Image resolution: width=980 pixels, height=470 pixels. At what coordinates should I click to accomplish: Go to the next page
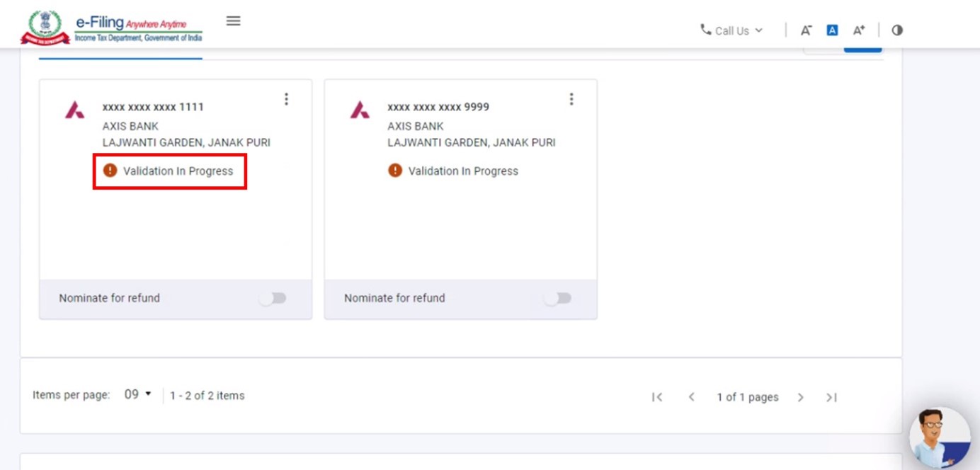click(800, 397)
